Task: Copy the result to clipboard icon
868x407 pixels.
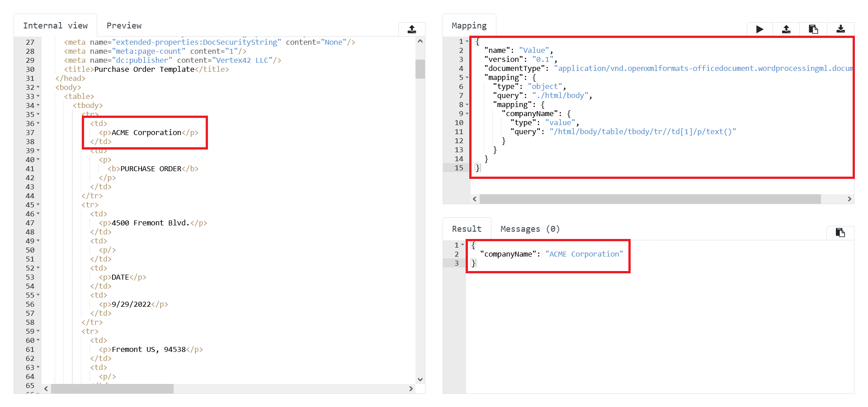Action: pyautogui.click(x=840, y=233)
